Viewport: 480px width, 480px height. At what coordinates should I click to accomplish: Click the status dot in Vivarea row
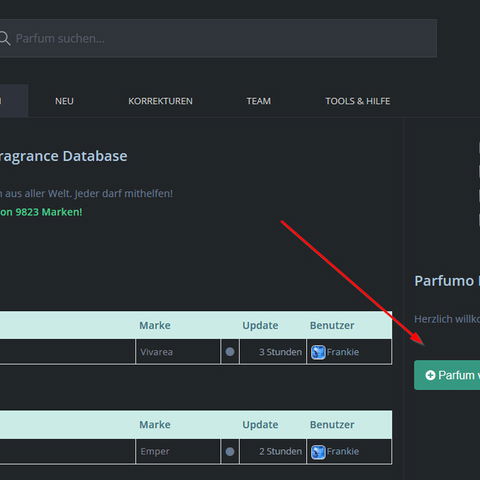[x=230, y=352]
